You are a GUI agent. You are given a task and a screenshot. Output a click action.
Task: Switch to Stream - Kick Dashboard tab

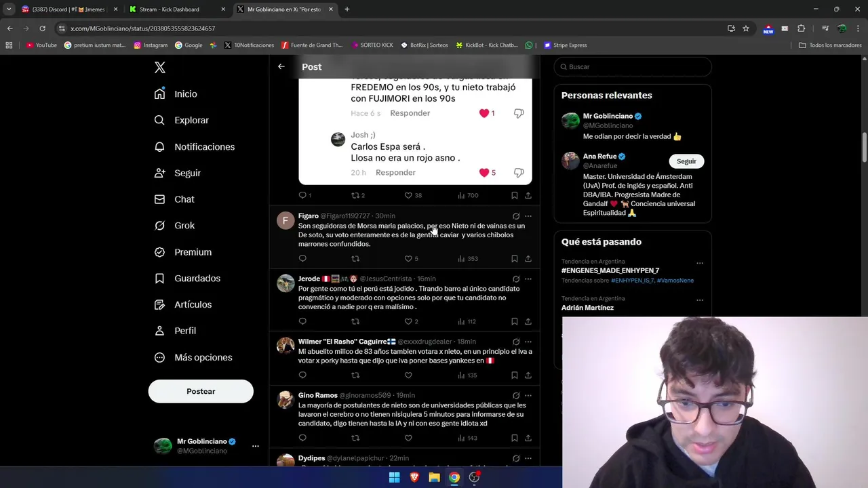(x=176, y=9)
